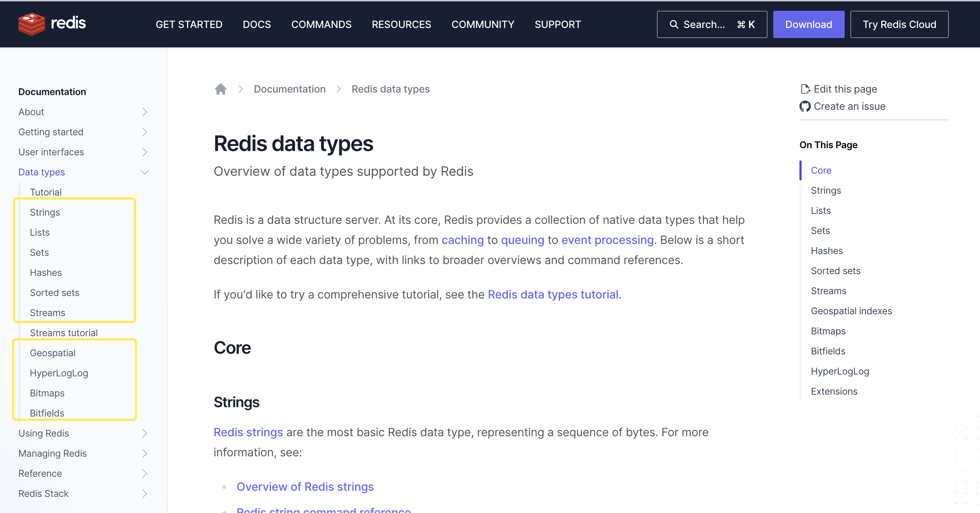Click Redis data types breadcrumb
The height and width of the screenshot is (513, 980).
[390, 89]
